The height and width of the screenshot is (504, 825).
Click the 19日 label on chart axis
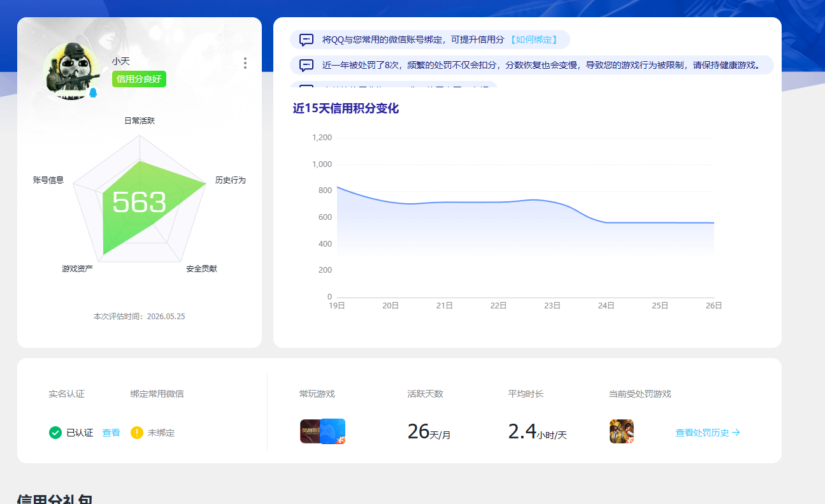337,306
